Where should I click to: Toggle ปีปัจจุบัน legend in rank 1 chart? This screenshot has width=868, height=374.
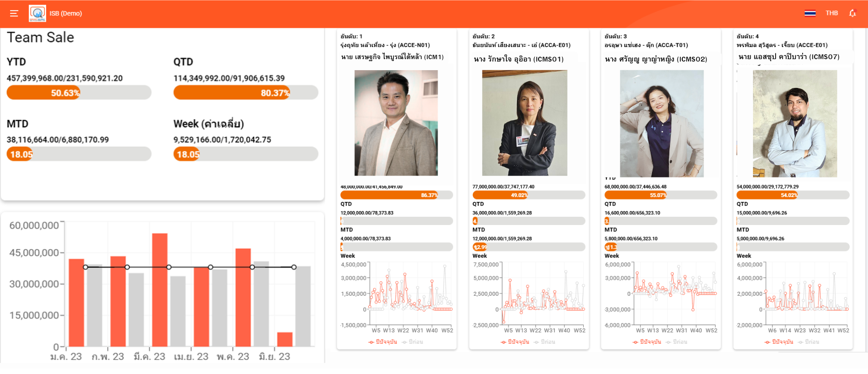(x=383, y=342)
